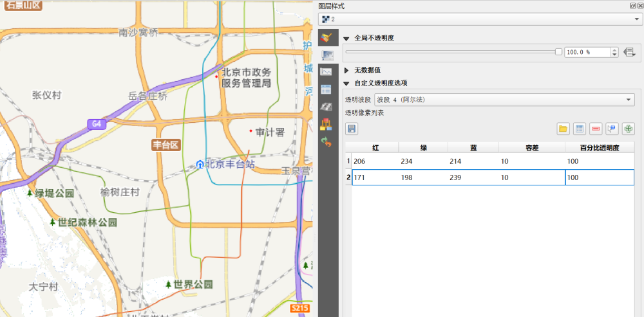Screen dimensions: 644x317
Task: Open the orange hierarchy tab icon in sidebar
Action: (326, 124)
